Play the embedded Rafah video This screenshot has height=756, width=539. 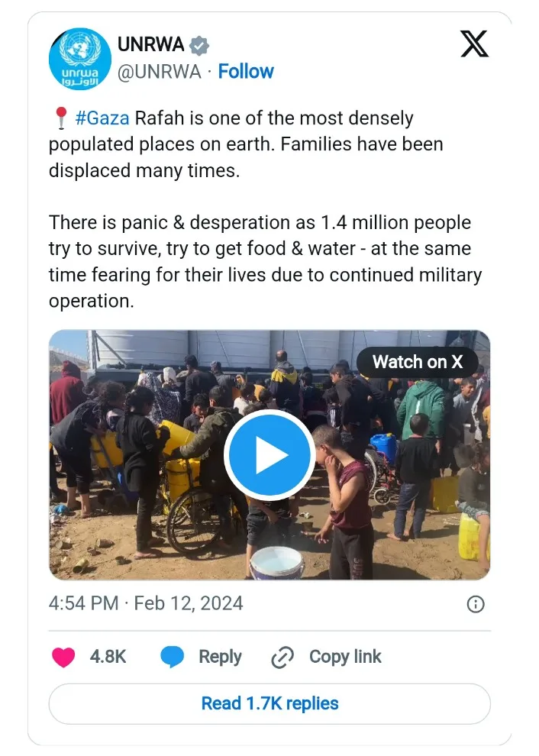click(x=269, y=455)
